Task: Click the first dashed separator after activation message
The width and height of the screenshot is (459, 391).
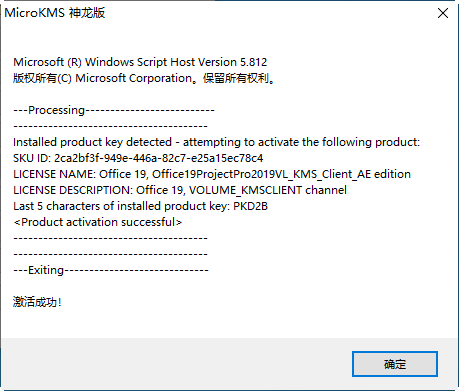Action: click(x=110, y=238)
